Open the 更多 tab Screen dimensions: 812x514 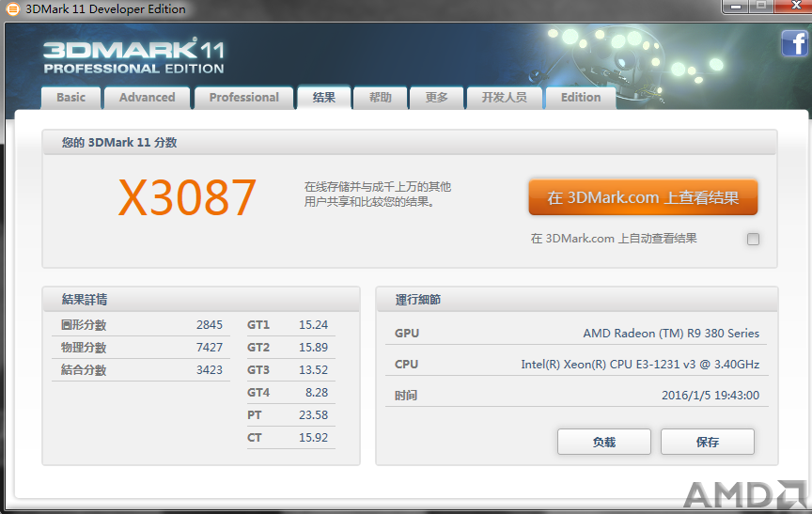click(437, 98)
